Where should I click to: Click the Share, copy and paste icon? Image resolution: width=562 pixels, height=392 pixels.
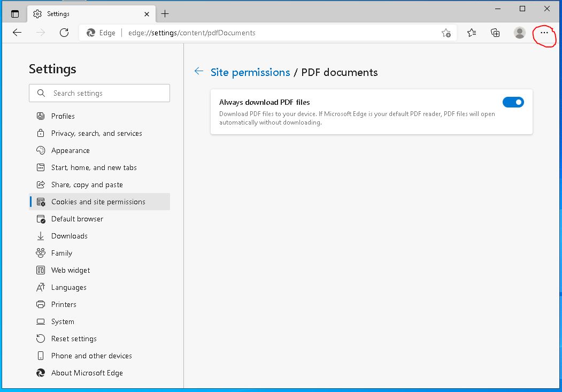41,185
